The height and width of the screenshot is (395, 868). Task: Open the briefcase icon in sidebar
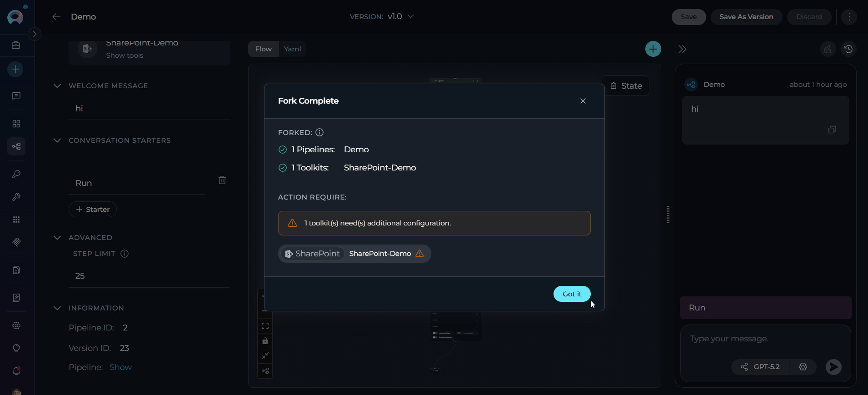click(16, 45)
